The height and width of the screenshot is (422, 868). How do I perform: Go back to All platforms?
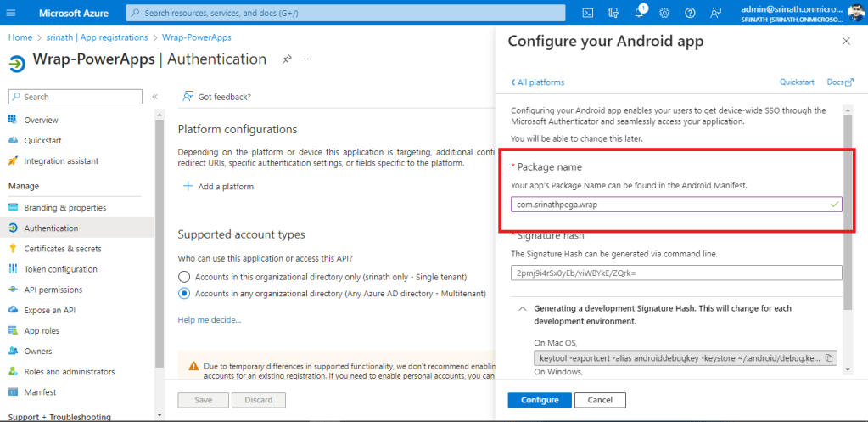(537, 82)
